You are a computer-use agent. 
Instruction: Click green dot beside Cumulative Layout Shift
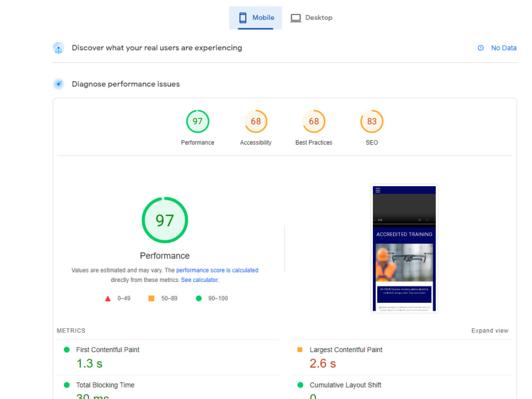(300, 385)
